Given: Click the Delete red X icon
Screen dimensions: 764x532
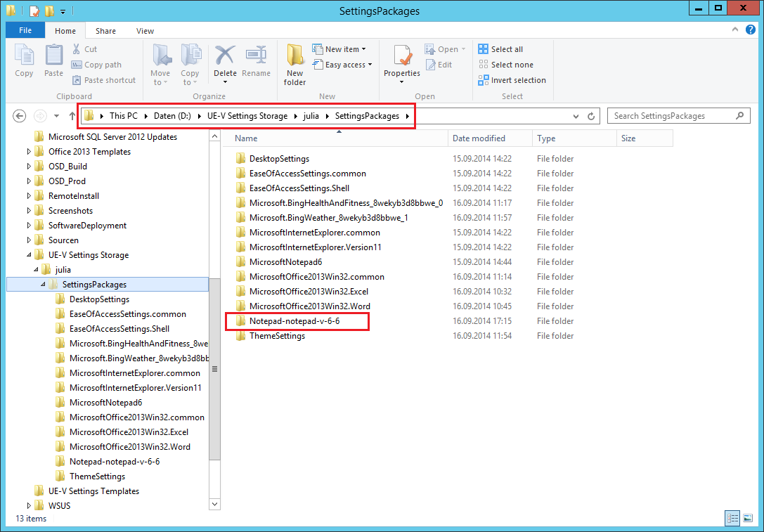Looking at the screenshot, I should coord(225,56).
